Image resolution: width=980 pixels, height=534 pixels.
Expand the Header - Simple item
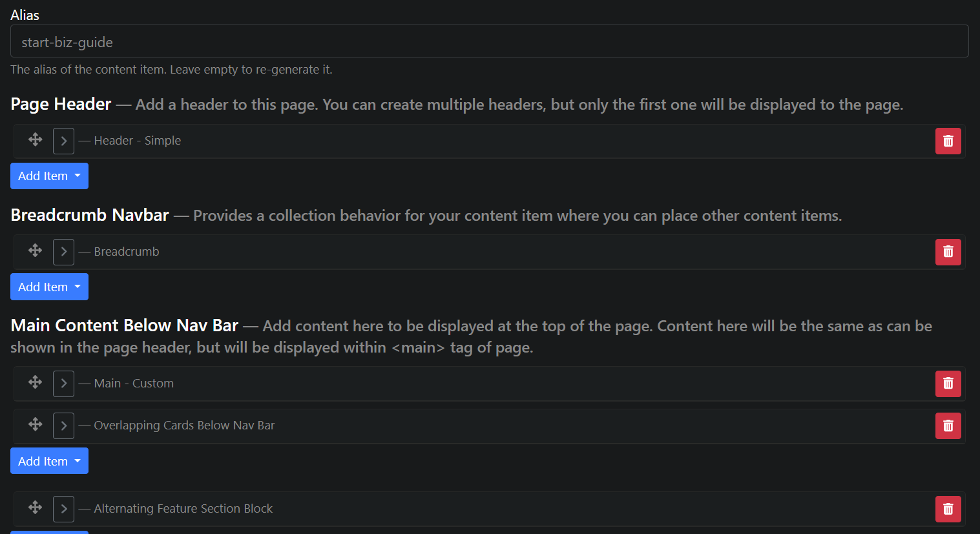pyautogui.click(x=63, y=141)
